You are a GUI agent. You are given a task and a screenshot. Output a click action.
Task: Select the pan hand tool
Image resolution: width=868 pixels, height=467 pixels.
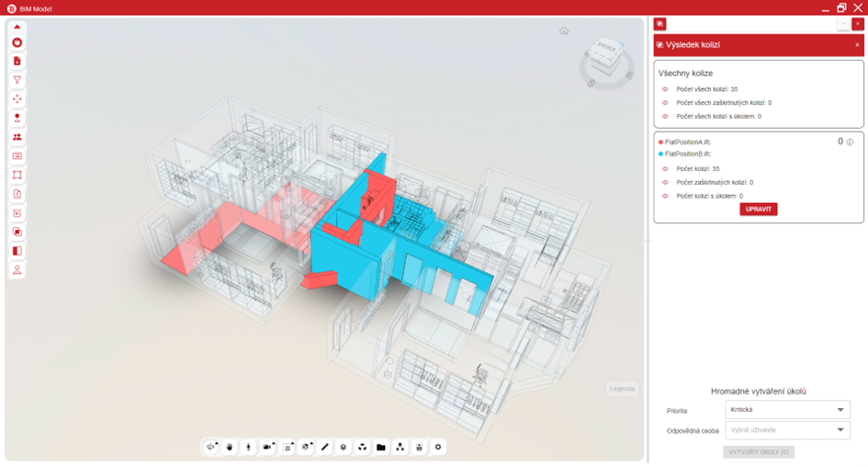[230, 448]
